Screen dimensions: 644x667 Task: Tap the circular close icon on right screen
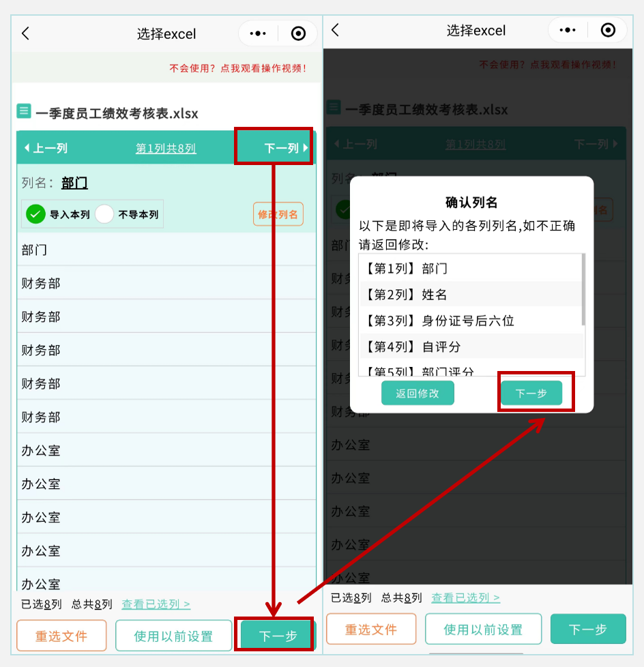point(608,30)
